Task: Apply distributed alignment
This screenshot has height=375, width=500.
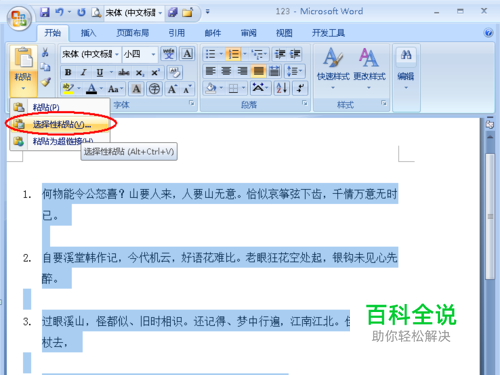Action: point(275,71)
